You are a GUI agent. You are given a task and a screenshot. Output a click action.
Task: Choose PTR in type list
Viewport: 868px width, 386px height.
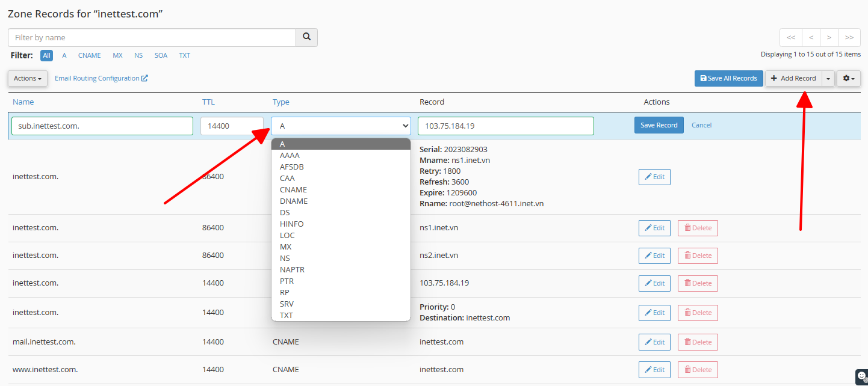341,281
